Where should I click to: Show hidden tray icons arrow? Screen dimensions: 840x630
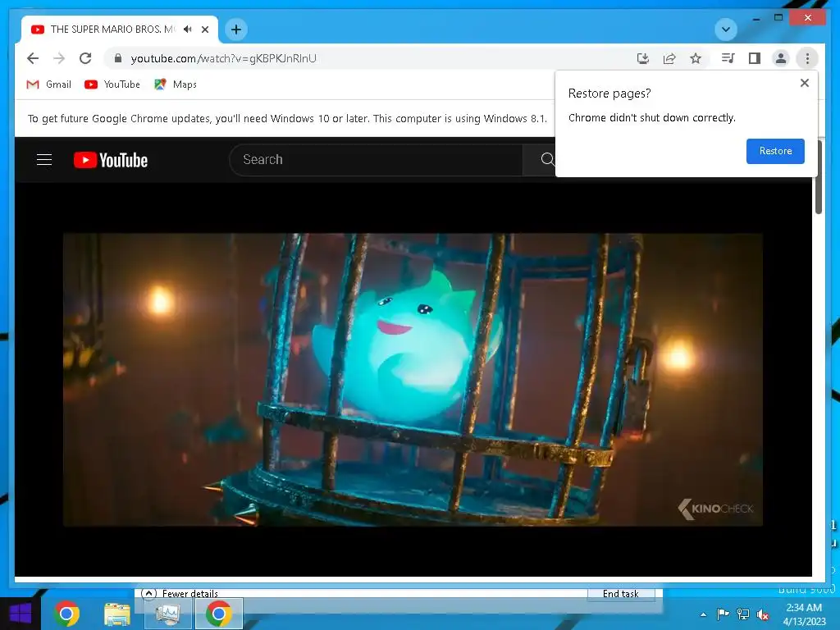703,614
